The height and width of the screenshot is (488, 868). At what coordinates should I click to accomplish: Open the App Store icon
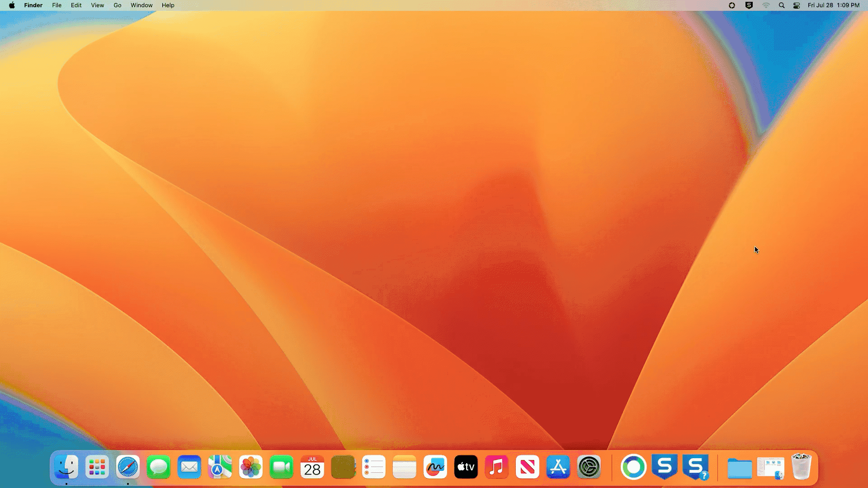click(558, 467)
